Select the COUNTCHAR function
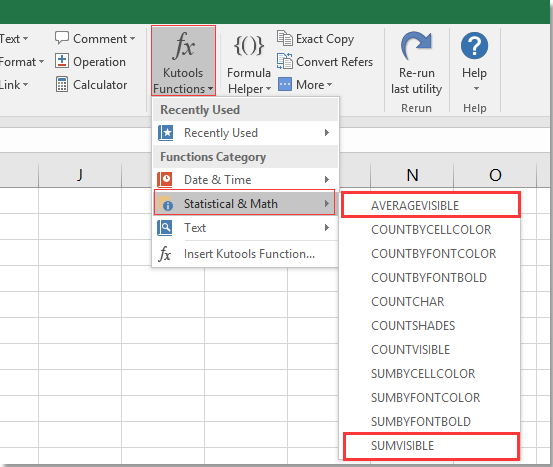 tap(430, 302)
